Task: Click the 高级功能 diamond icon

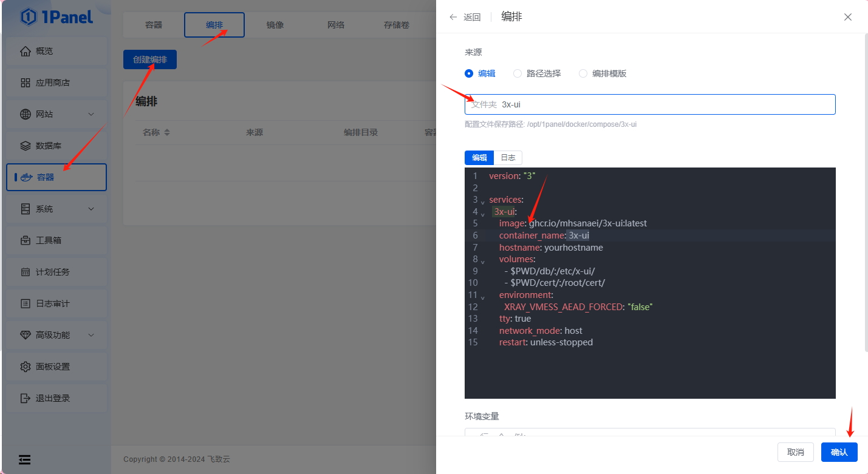Action: tap(25, 335)
